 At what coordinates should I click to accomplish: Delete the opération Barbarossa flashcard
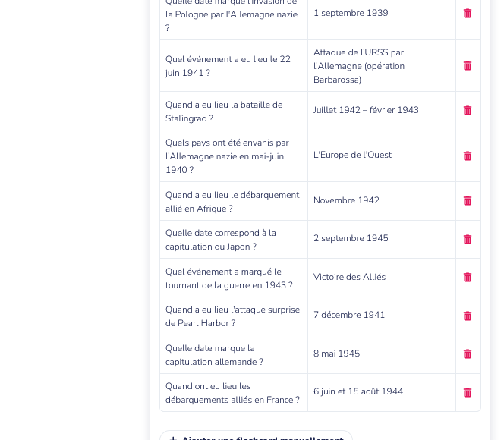468,66
